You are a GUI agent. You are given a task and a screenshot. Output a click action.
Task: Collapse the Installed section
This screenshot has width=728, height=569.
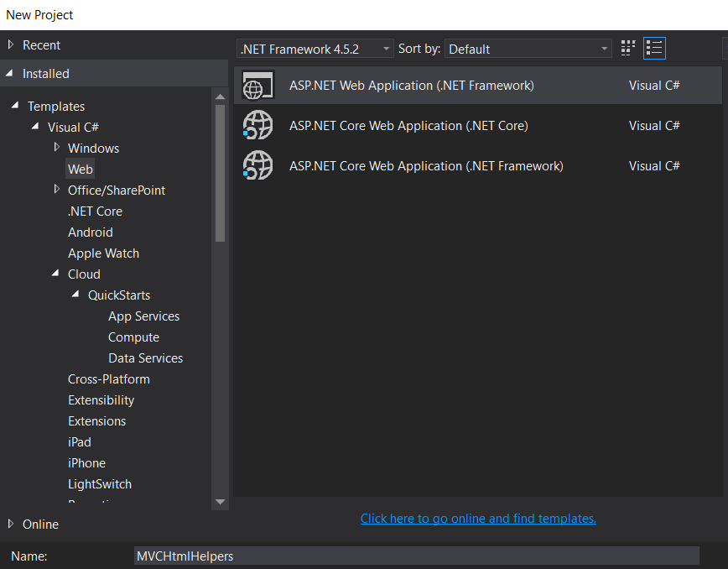click(10, 74)
